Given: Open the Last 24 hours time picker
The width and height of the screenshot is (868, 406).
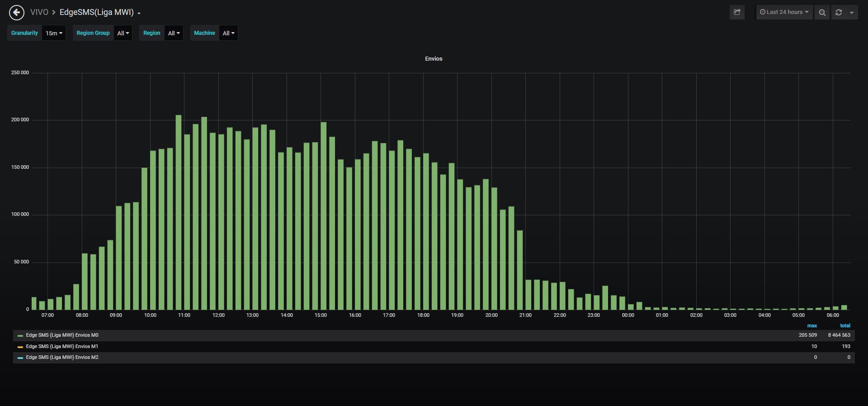Looking at the screenshot, I should pyautogui.click(x=784, y=12).
